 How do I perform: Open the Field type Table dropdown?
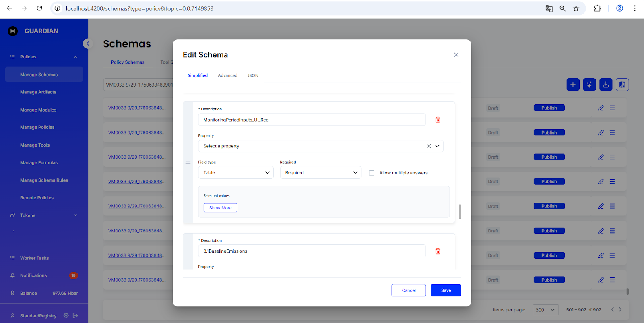235,173
